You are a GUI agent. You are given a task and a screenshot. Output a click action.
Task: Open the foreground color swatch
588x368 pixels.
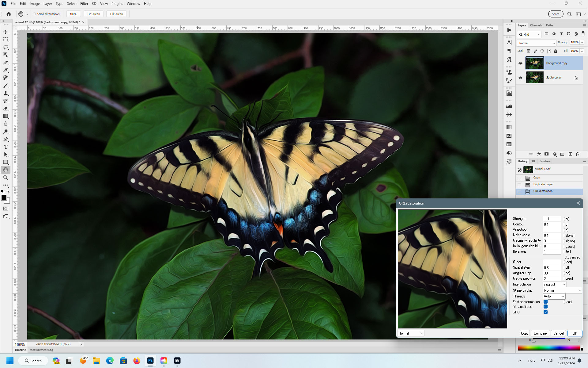pos(4,198)
